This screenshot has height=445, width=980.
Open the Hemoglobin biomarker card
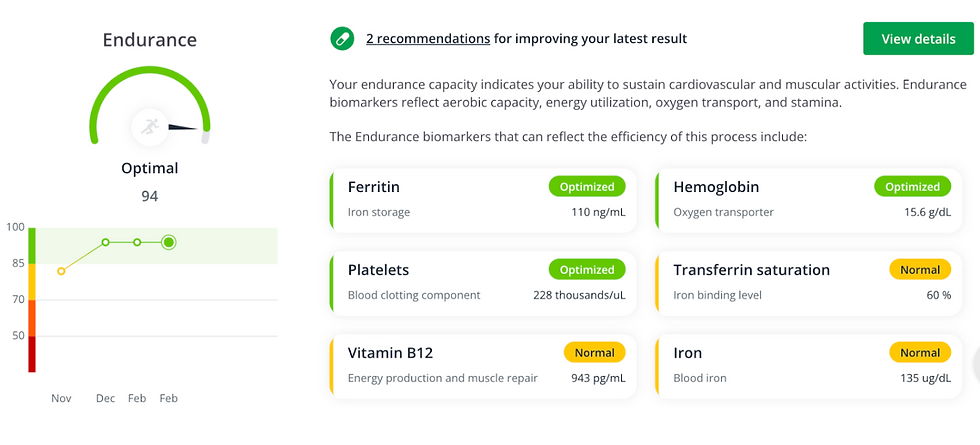[809, 200]
